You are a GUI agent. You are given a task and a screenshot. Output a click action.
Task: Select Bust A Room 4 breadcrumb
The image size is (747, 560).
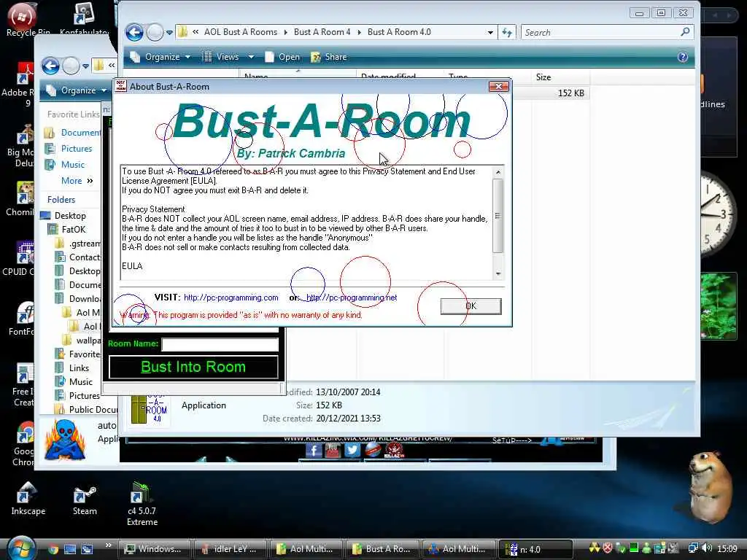click(322, 32)
